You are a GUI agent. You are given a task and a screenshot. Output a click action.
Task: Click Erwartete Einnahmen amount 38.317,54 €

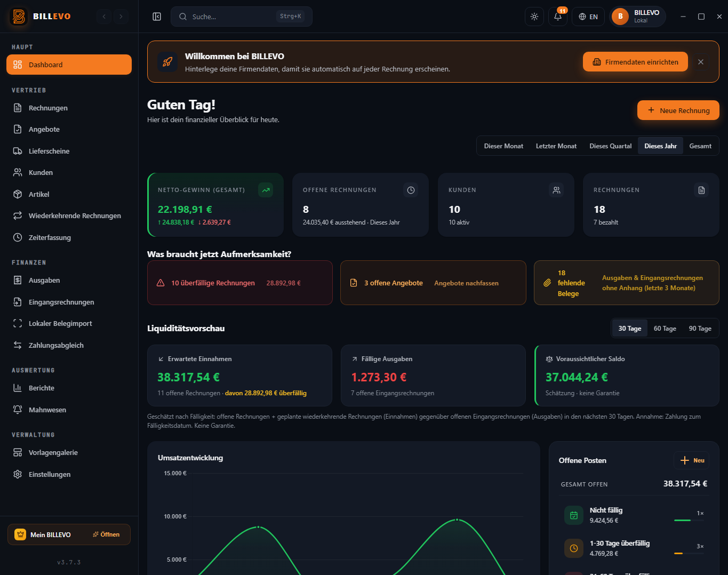(x=188, y=377)
